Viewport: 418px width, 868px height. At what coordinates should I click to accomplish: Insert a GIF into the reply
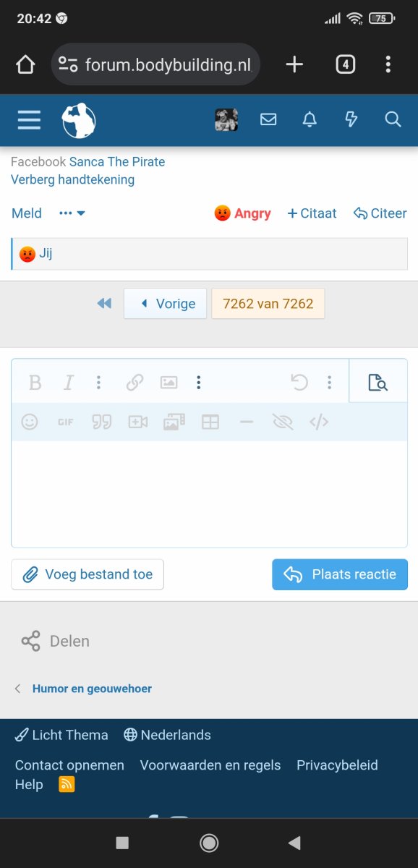click(65, 422)
